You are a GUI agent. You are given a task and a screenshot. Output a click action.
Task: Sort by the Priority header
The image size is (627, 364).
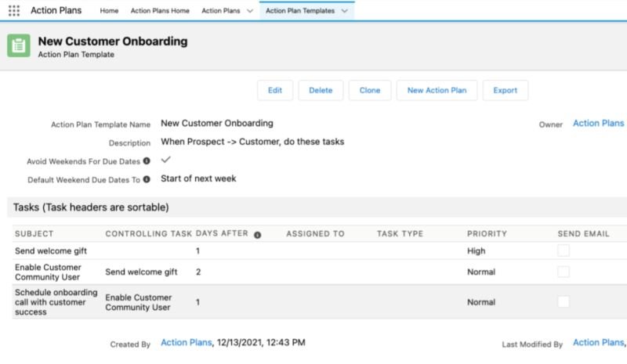click(487, 234)
